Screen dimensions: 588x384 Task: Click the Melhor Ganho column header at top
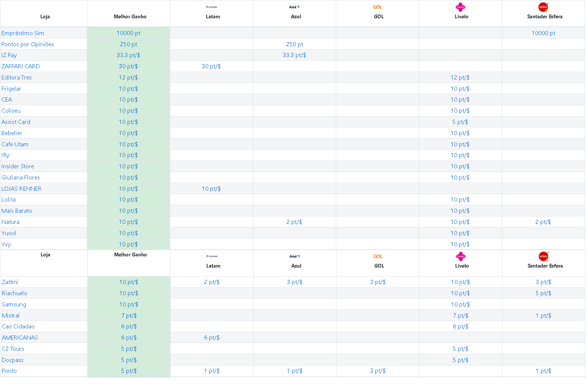pyautogui.click(x=130, y=16)
